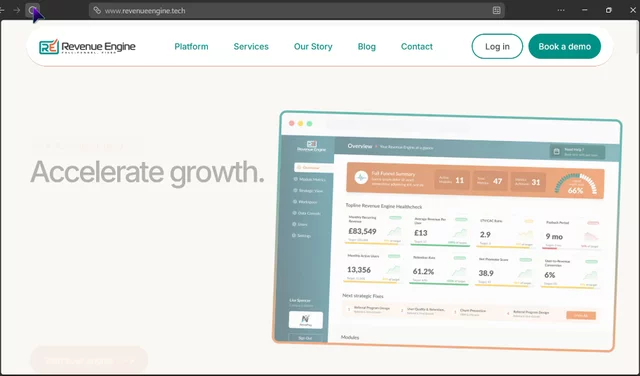640x376 pixels.
Task: Click the www.revenueengine.tech address field
Action: pos(297,11)
